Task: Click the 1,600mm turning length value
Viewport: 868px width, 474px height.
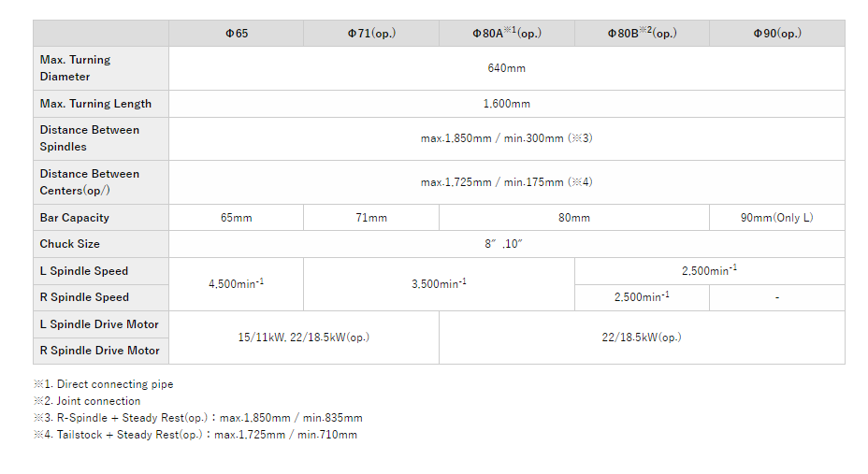Action: (x=506, y=104)
